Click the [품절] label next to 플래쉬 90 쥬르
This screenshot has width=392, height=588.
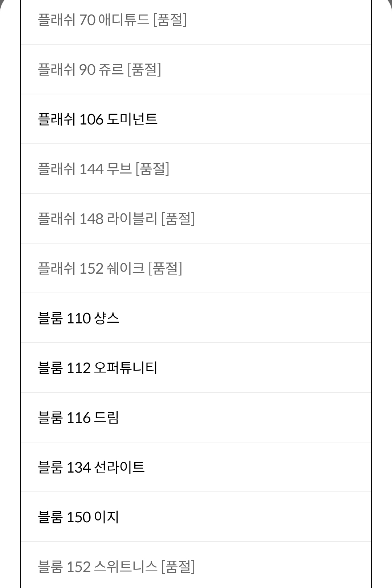[144, 69]
